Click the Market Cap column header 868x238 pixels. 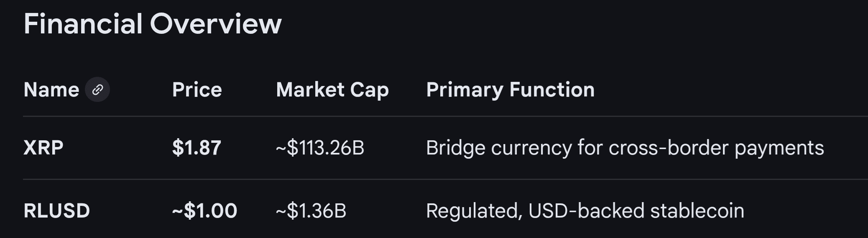(x=332, y=90)
